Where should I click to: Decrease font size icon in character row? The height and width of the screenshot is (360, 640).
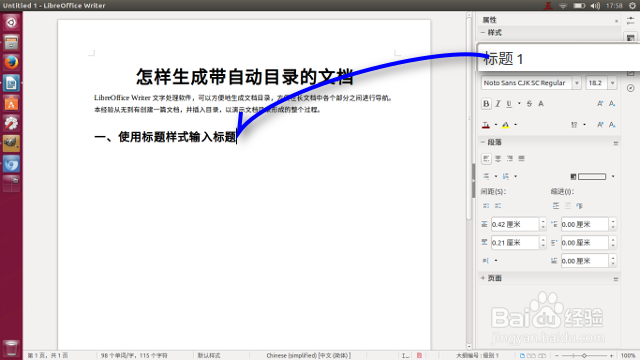[x=612, y=104]
